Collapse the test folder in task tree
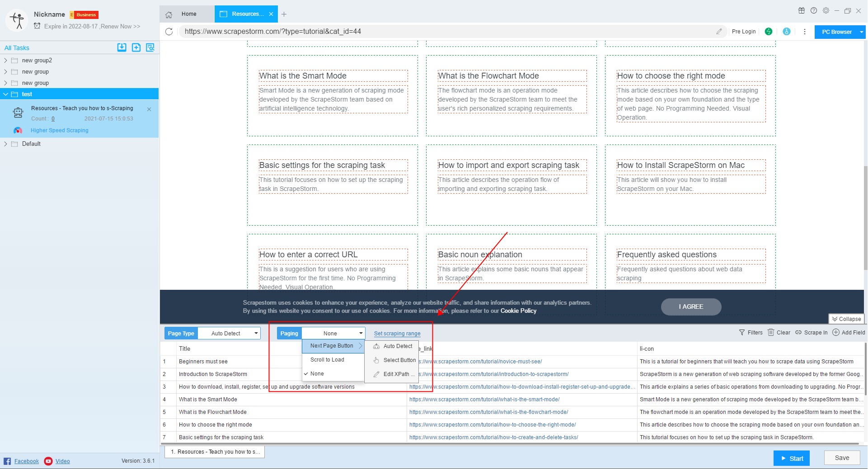 point(5,94)
